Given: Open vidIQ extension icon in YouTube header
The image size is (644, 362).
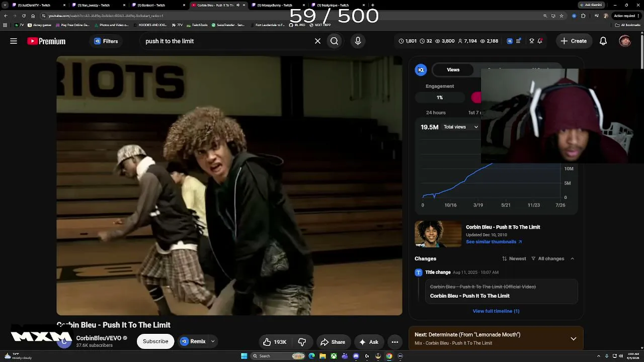Looking at the screenshot, I should 510,41.
